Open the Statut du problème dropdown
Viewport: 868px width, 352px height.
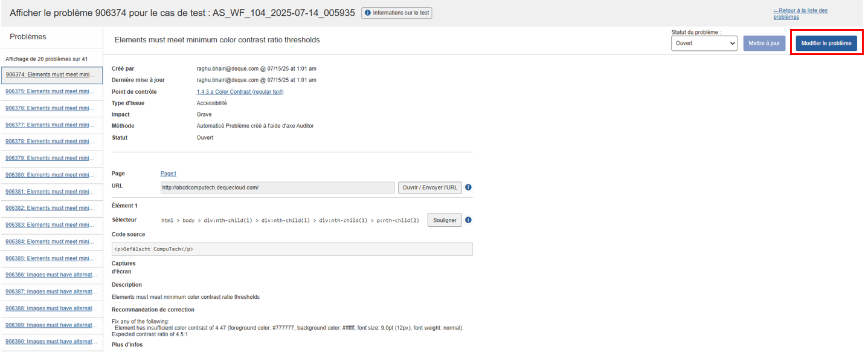704,44
